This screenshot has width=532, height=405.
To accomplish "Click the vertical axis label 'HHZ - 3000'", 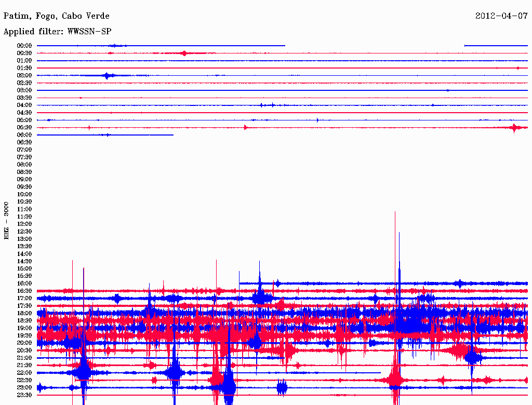I will (x=6, y=221).
